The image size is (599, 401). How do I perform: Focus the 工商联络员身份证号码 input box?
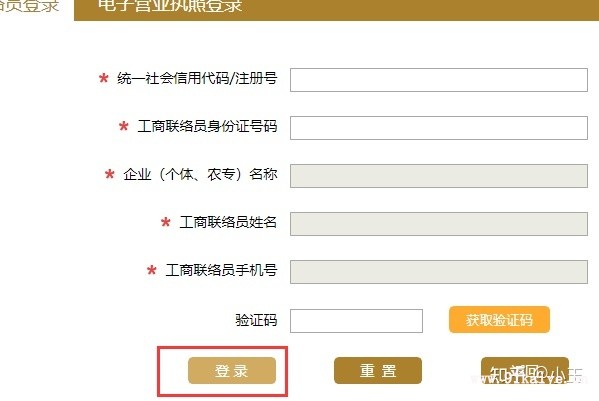[x=439, y=128]
